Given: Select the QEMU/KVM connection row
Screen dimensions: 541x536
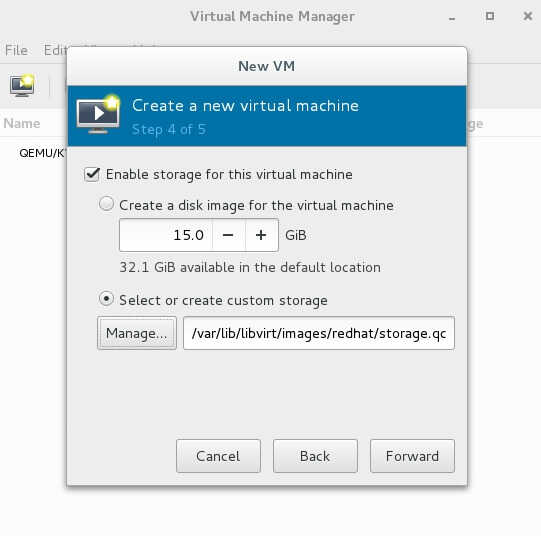Looking at the screenshot, I should coord(42,153).
